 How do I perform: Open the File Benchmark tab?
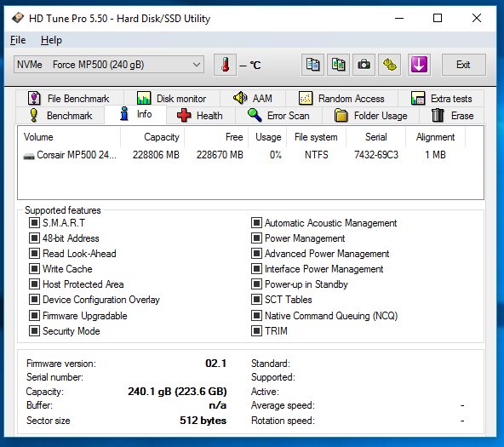pyautogui.click(x=70, y=98)
